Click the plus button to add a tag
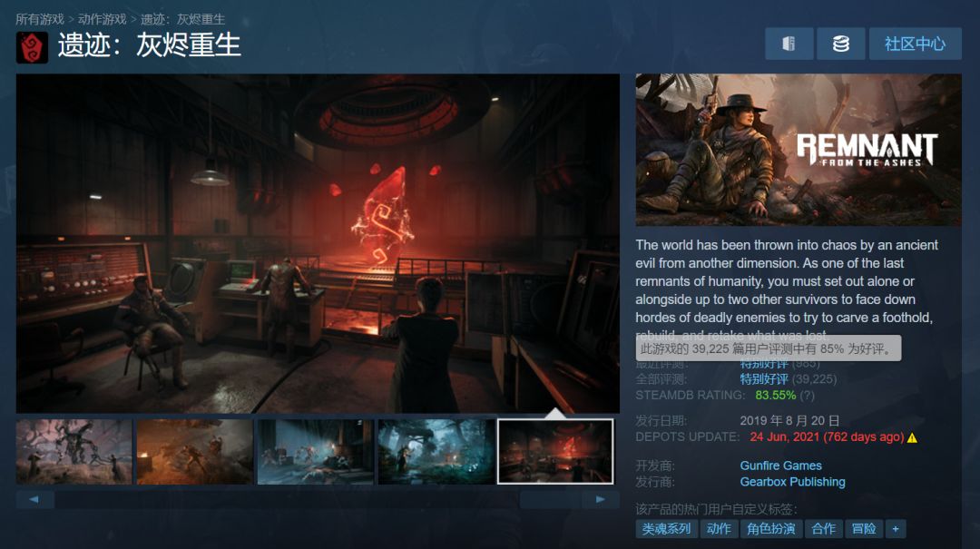The image size is (980, 549). pyautogui.click(x=896, y=529)
